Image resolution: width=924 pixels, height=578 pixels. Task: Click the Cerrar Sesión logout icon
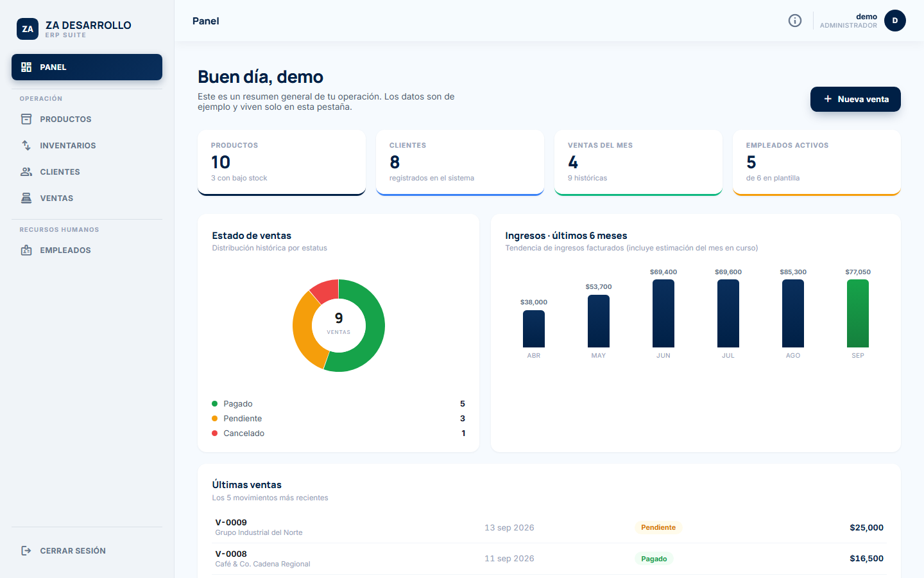click(26, 550)
